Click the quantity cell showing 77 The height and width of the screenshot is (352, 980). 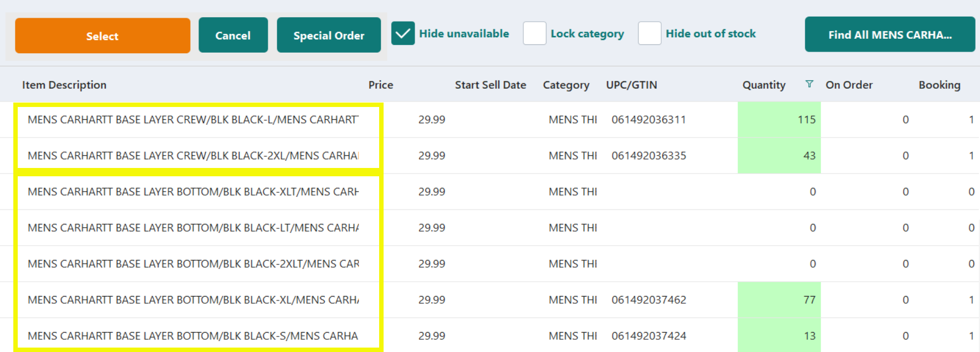click(779, 300)
